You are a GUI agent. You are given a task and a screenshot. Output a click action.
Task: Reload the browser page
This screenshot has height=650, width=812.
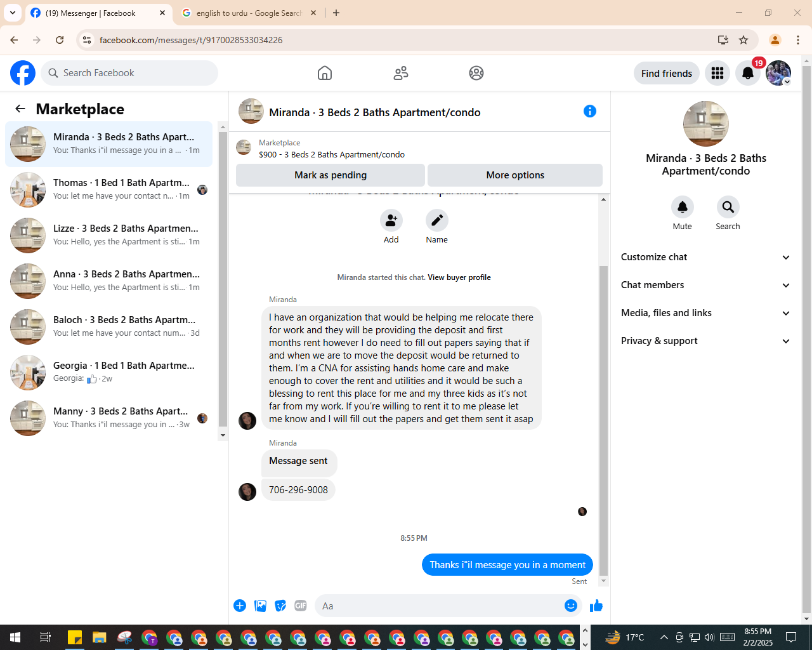pos(60,40)
